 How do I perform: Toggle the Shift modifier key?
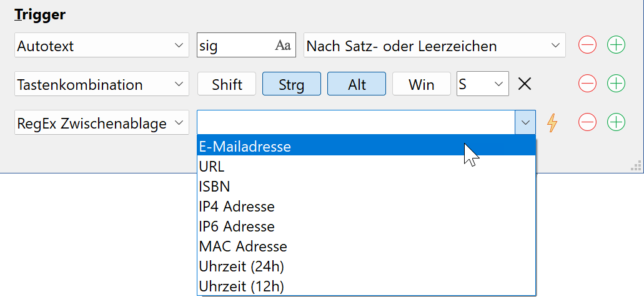227,84
